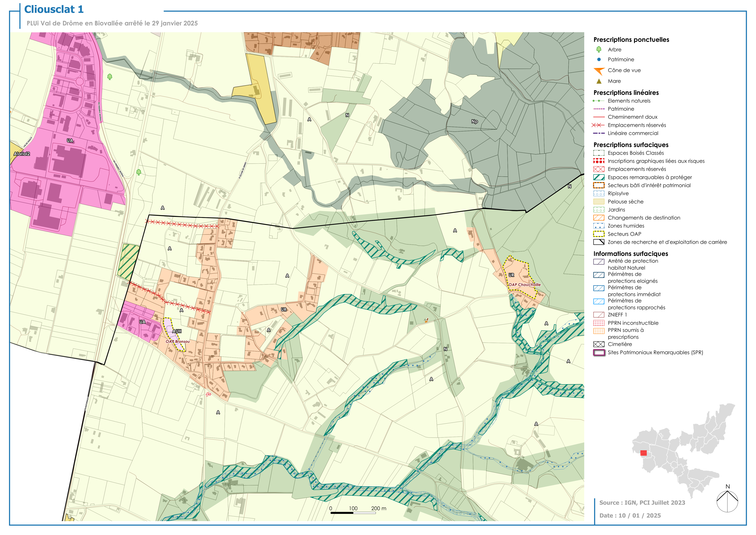Click the green Elements naturels line symbol
The height and width of the screenshot is (535, 756).
[x=599, y=101]
